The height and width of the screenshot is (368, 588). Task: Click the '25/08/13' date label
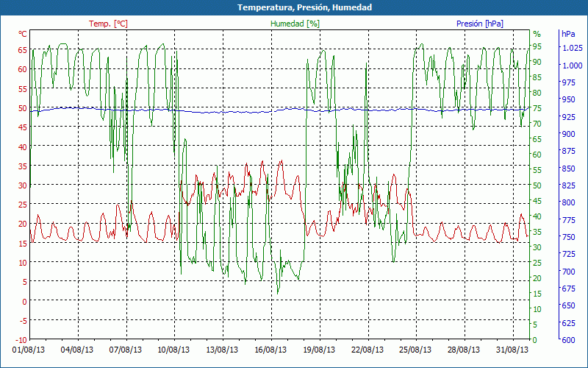pos(415,350)
